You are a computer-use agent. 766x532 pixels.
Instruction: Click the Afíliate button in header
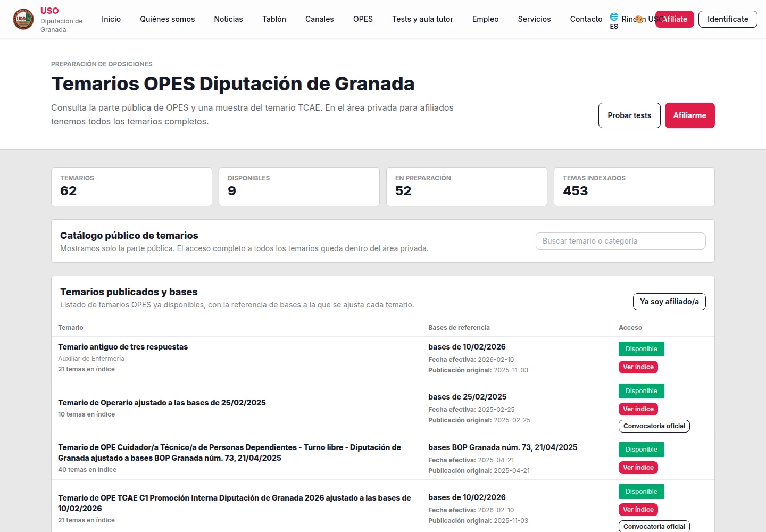[x=675, y=19]
